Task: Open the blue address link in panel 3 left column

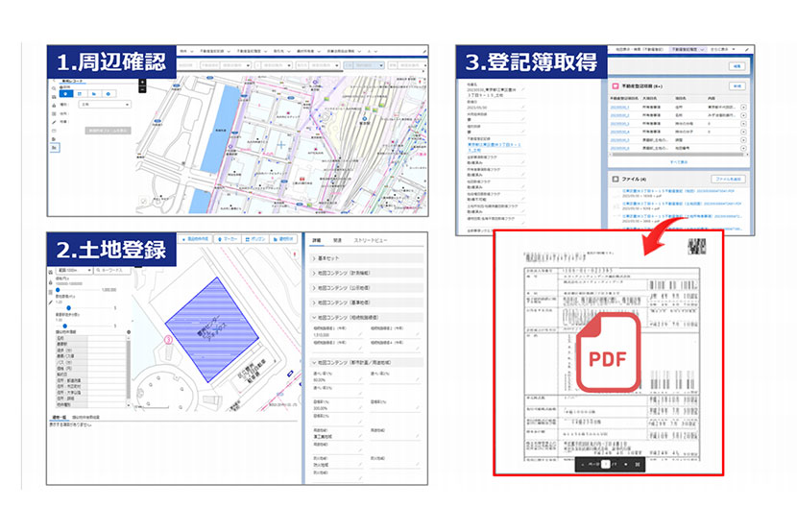Action: [x=495, y=147]
